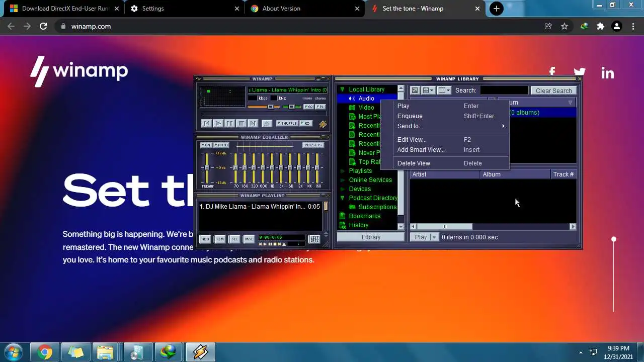Screen dimensions: 644x362
Task: Click the playlist LIST OPTS button
Action: [314, 239]
